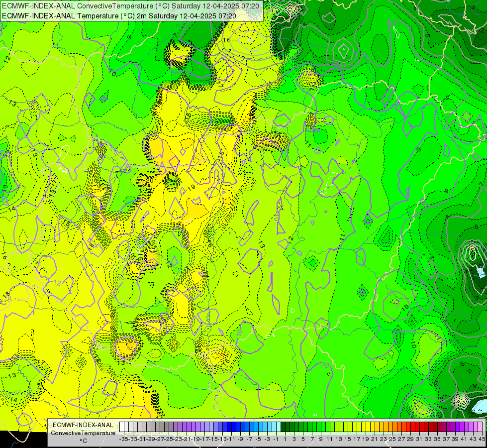
Task: Click the -31 value on the legend scale
Action: [142, 439]
